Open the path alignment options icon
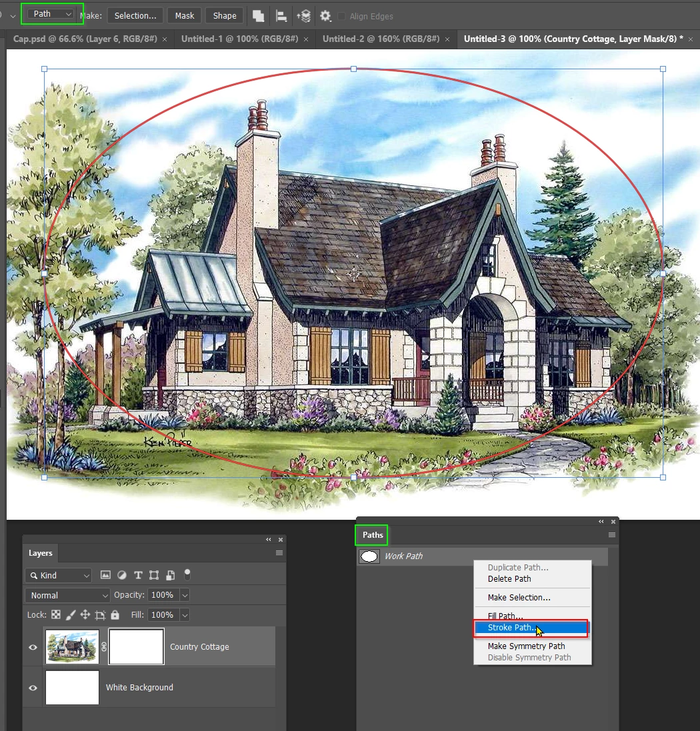700x731 pixels. tap(281, 16)
